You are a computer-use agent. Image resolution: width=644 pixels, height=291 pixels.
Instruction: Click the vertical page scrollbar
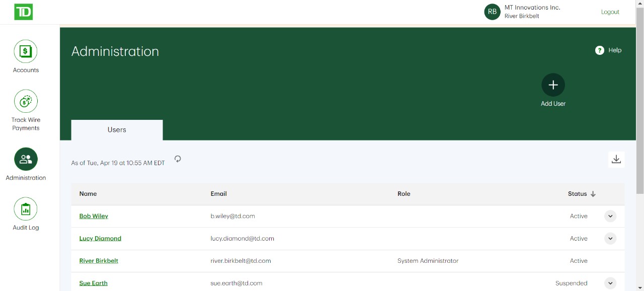(639, 101)
